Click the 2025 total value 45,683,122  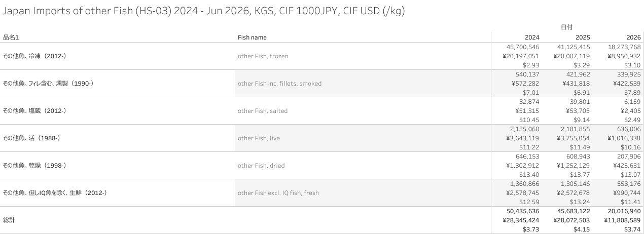tap(574, 211)
